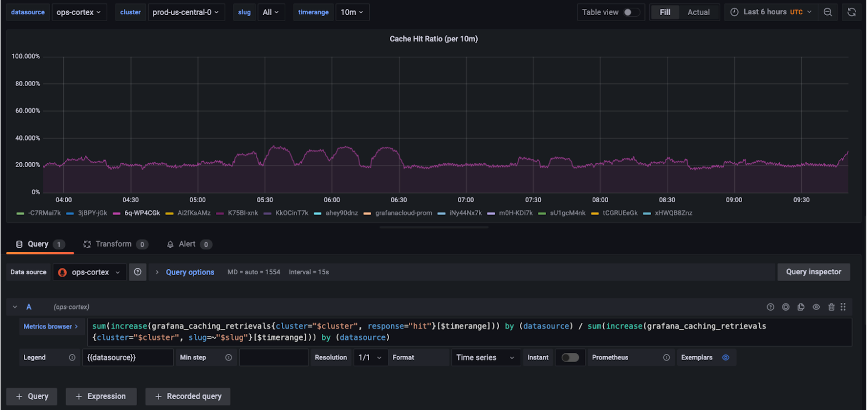Switch to the Transform tab
This screenshot has width=868, height=410.
pos(115,244)
